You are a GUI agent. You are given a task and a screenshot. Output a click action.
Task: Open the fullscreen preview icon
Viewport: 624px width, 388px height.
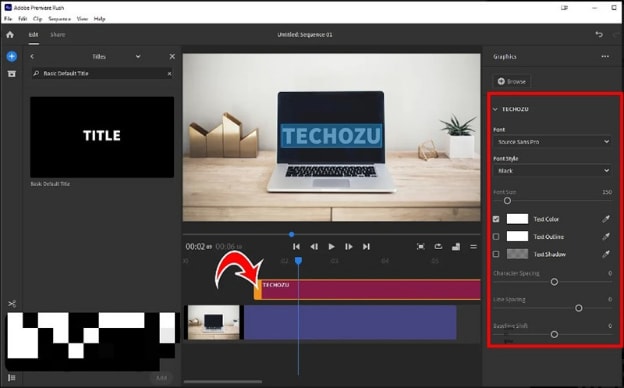point(421,247)
